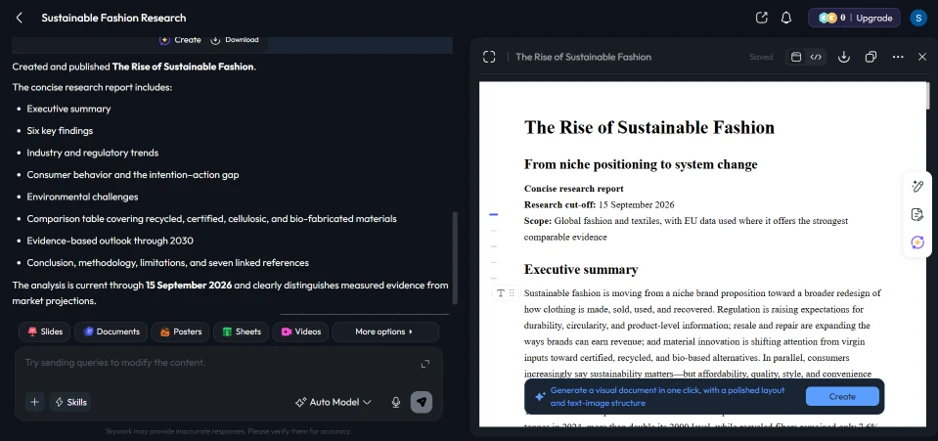
Task: Click the blue Create button
Action: tap(842, 396)
